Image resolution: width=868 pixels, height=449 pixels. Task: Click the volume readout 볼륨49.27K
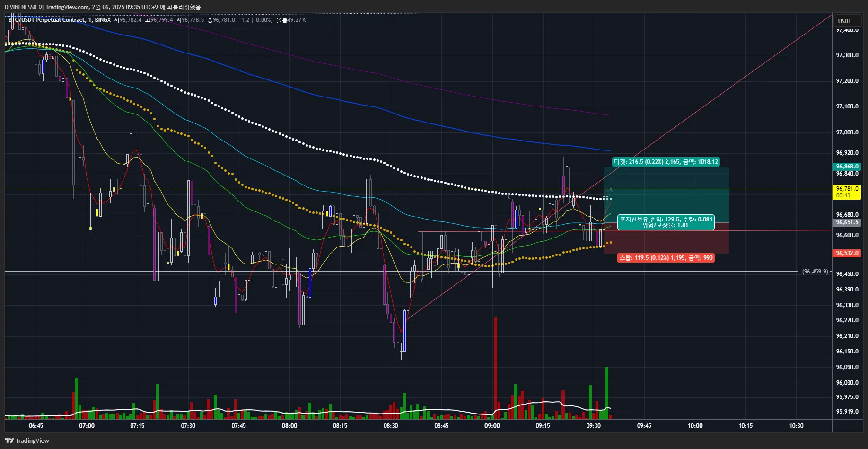click(291, 20)
